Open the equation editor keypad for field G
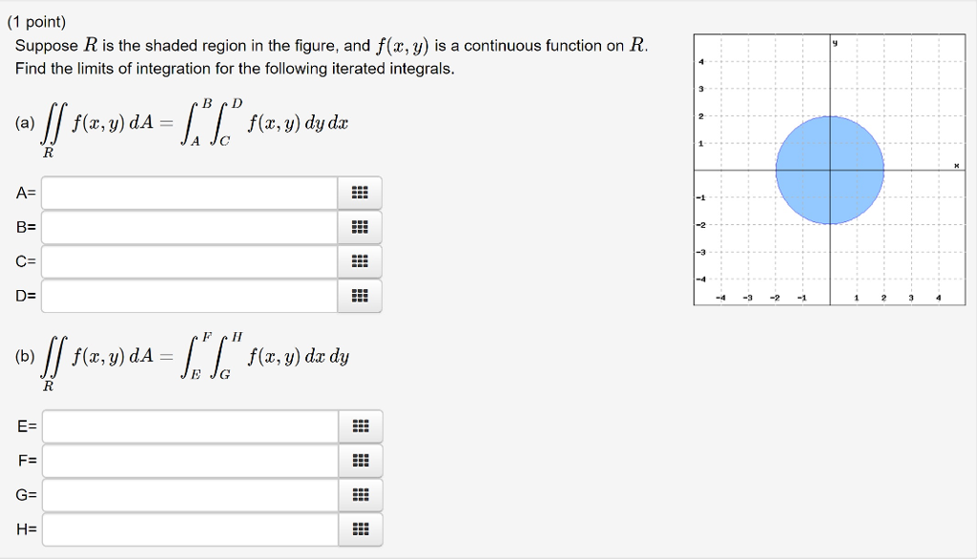This screenshot has height=560, width=977. pos(360,495)
